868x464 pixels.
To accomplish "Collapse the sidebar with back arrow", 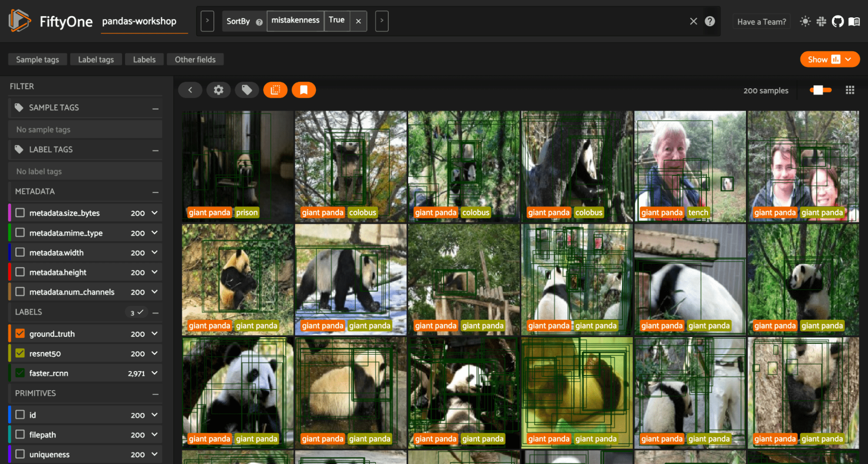I will (x=190, y=90).
